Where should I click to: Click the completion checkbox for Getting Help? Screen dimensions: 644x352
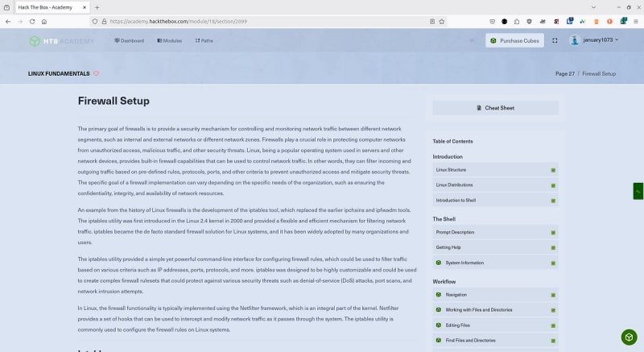click(553, 247)
